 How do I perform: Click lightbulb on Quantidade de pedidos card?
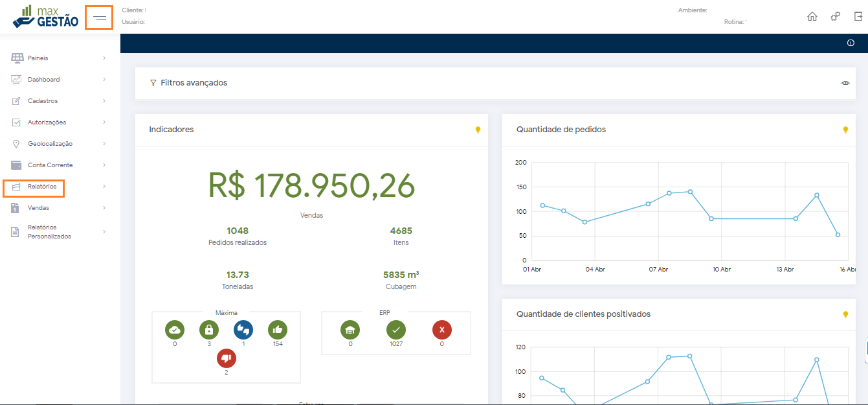point(845,130)
